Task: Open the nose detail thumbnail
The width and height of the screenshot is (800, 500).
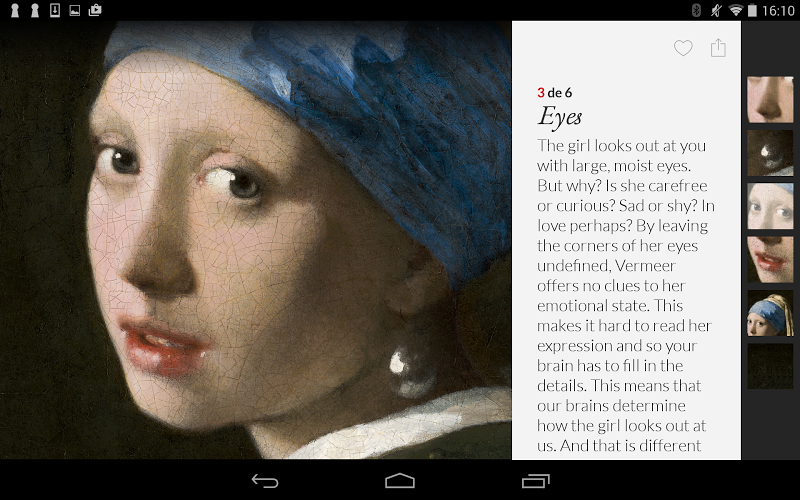Action: (770, 99)
